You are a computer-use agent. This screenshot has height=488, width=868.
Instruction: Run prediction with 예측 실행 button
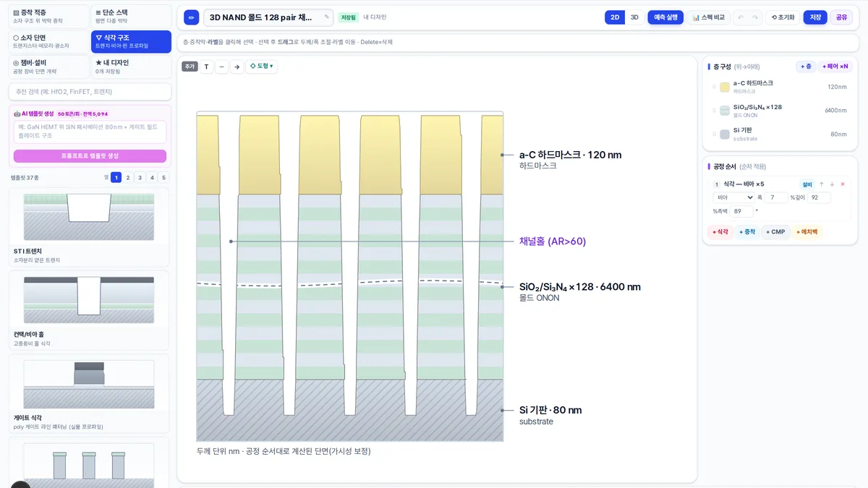665,17
